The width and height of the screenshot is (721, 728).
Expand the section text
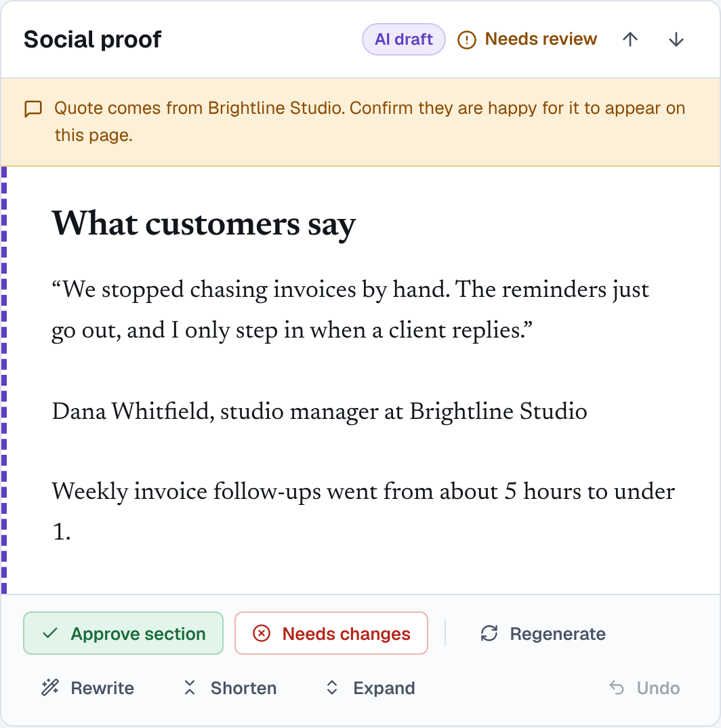click(370, 687)
